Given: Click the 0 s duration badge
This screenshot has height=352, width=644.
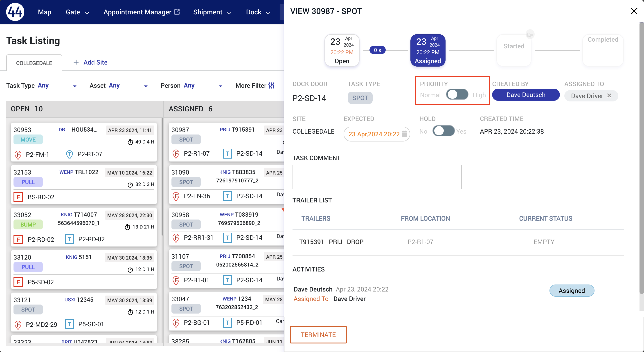Looking at the screenshot, I should tap(378, 50).
